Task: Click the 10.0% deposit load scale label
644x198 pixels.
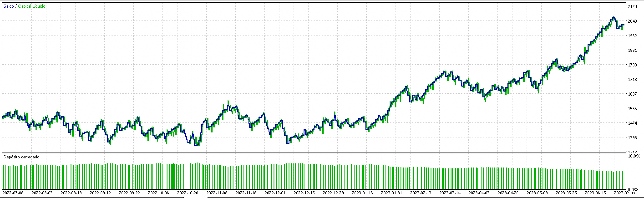Action: pos(634,156)
